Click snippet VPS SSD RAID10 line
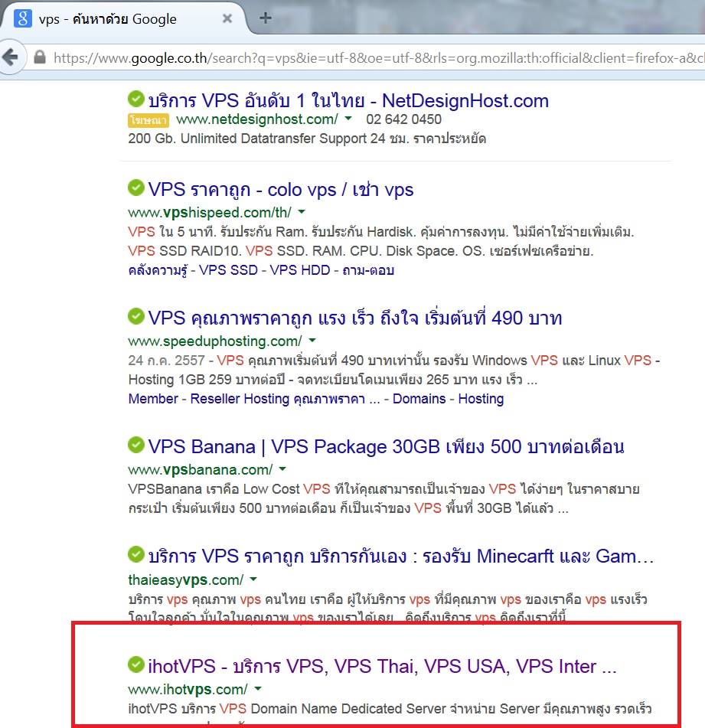 361,251
